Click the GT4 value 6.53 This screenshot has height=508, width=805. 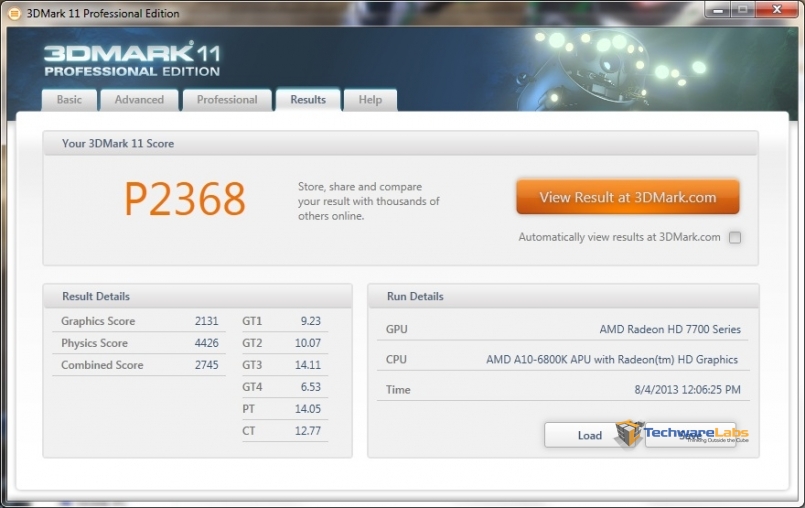[311, 387]
